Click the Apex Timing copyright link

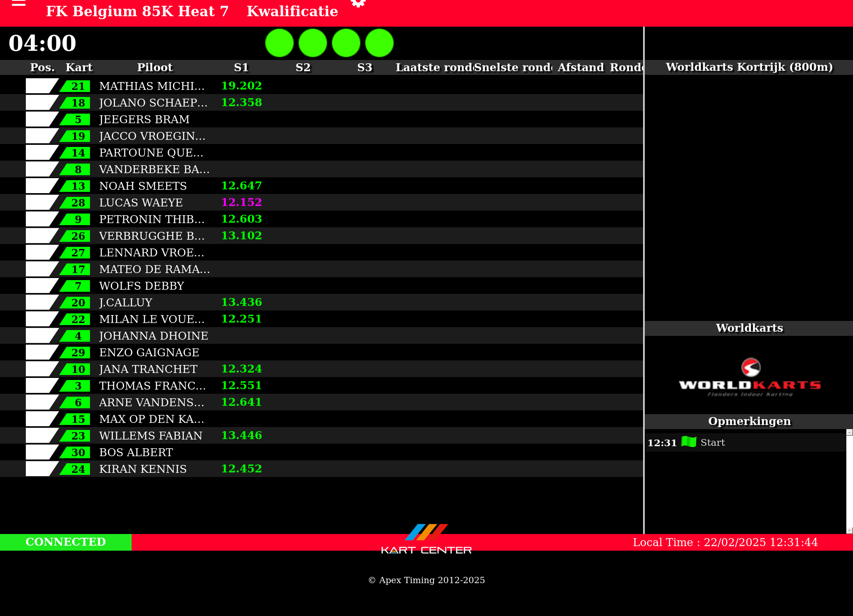[x=426, y=580]
